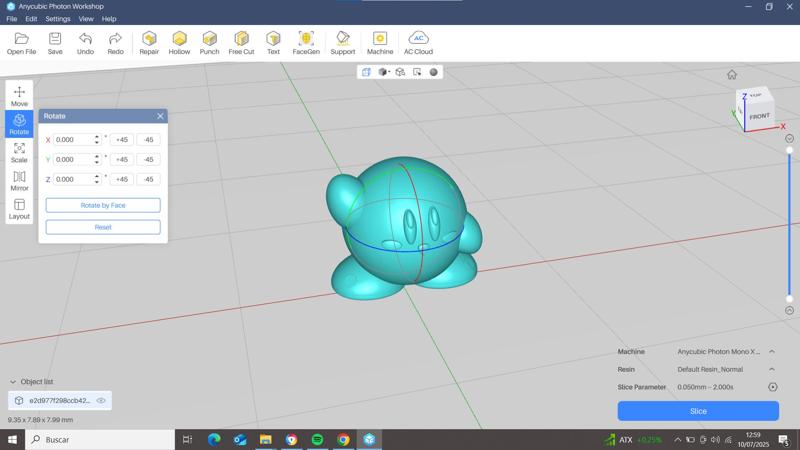Open Microsoft Edge from the taskbar
The width and height of the screenshot is (800, 450).
click(x=214, y=439)
